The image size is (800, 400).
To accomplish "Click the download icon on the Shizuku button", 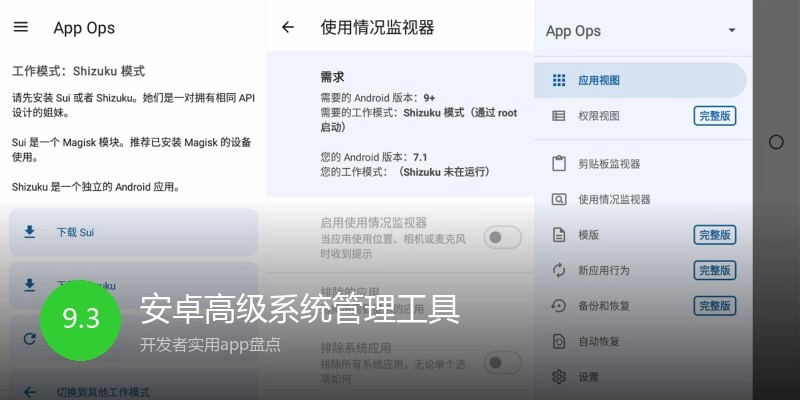I will pyautogui.click(x=30, y=285).
